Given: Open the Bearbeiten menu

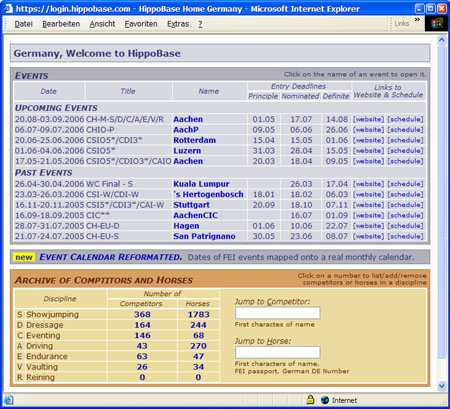Looking at the screenshot, I should pos(61,24).
